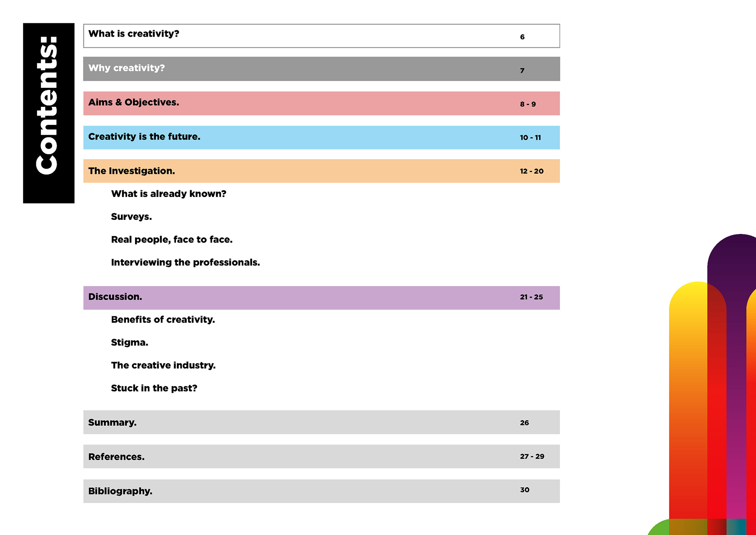Select 'The Investigation.' section heading
The width and height of the screenshot is (756, 535).
pyautogui.click(x=132, y=171)
